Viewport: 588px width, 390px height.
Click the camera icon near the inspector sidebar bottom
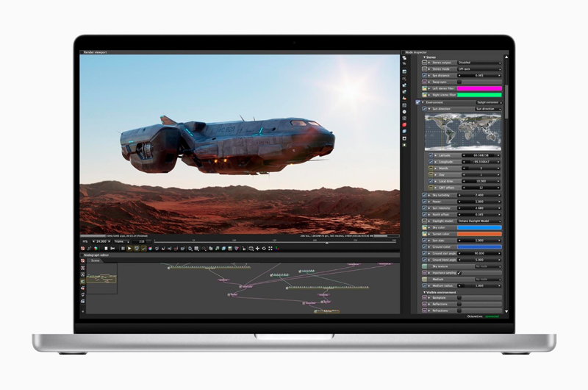pos(404,138)
